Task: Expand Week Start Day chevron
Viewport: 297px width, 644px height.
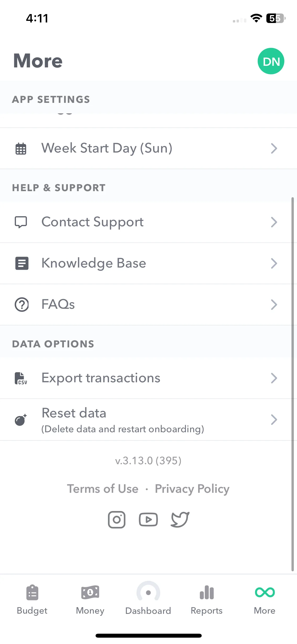Action: (x=274, y=148)
